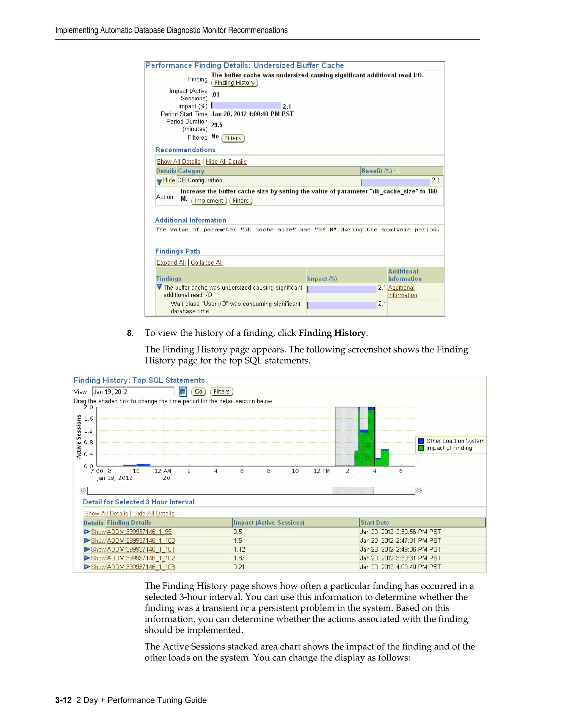Screen dimensions: 563x728
Task: Click the Benefit (%) sort arrow icon
Action: 396,171
